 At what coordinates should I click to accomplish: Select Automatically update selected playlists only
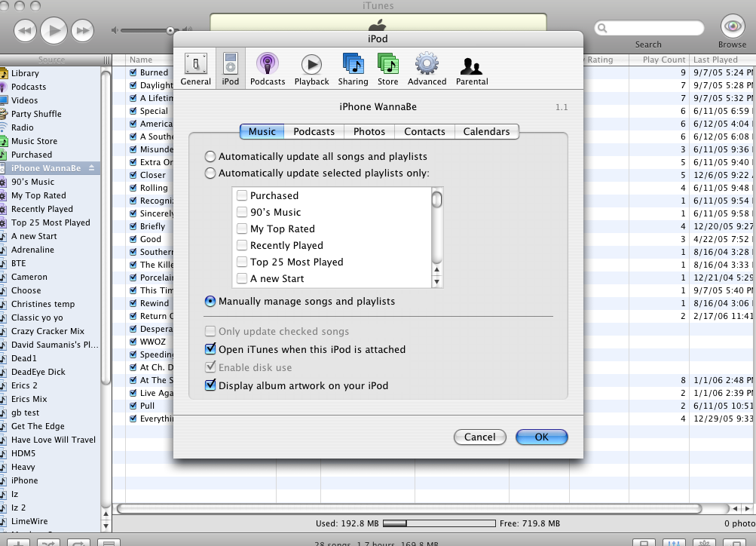click(x=210, y=173)
